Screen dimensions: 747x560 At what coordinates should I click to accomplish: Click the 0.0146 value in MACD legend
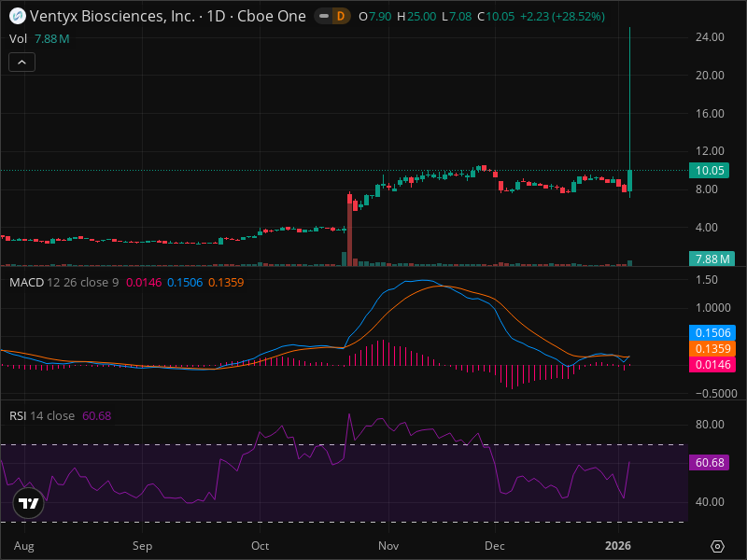144,283
